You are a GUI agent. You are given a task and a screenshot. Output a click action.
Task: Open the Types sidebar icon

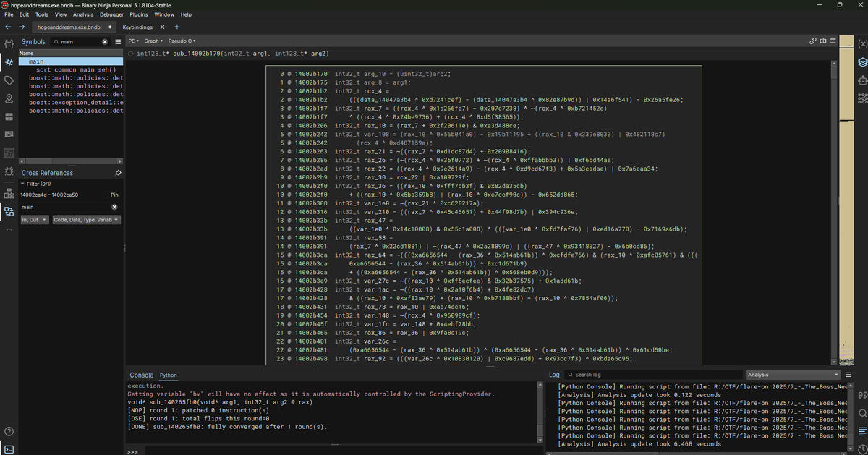point(9,44)
